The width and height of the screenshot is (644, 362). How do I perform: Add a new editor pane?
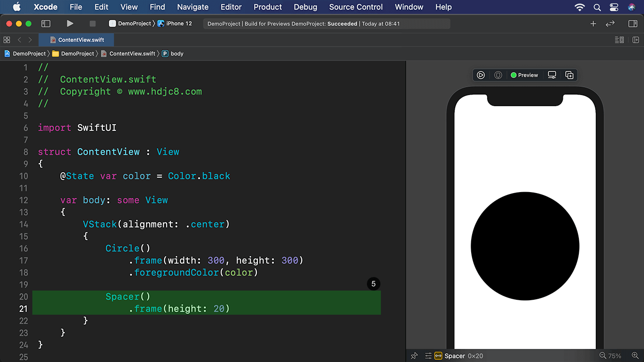coord(636,40)
